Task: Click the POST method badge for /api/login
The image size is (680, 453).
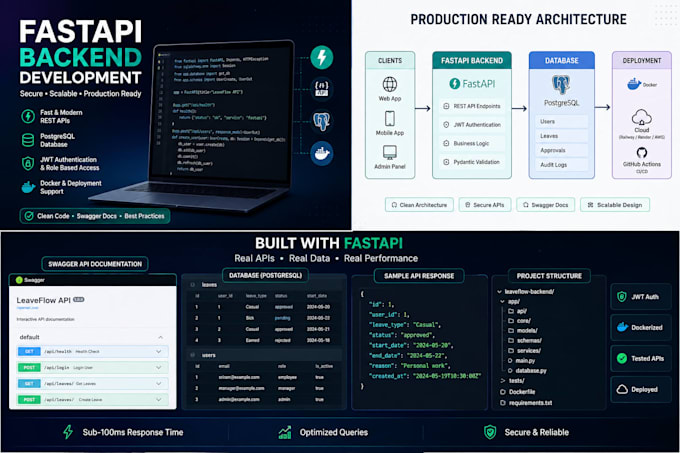Action: (29, 368)
